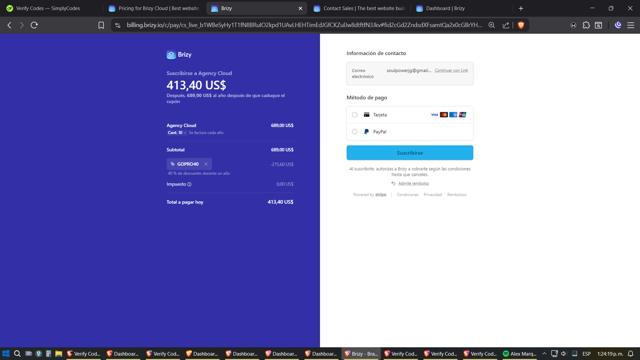
Task: Click the American Express logo
Action: [453, 115]
